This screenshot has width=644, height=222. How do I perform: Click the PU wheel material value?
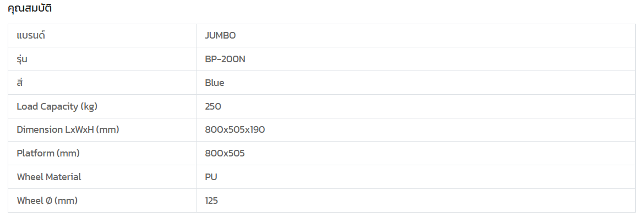(x=211, y=177)
